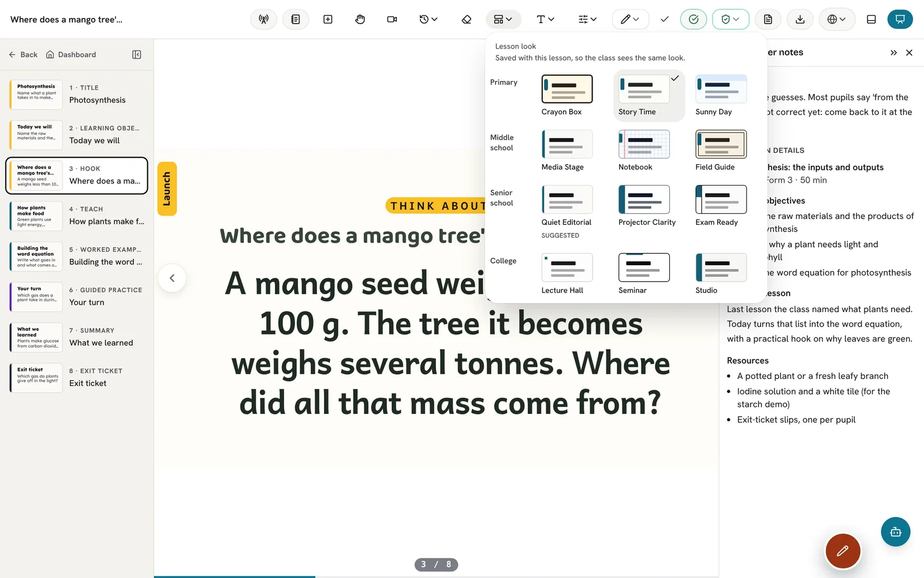This screenshot has height=578, width=924.
Task: Open the teal assistant robot button
Action: click(896, 532)
